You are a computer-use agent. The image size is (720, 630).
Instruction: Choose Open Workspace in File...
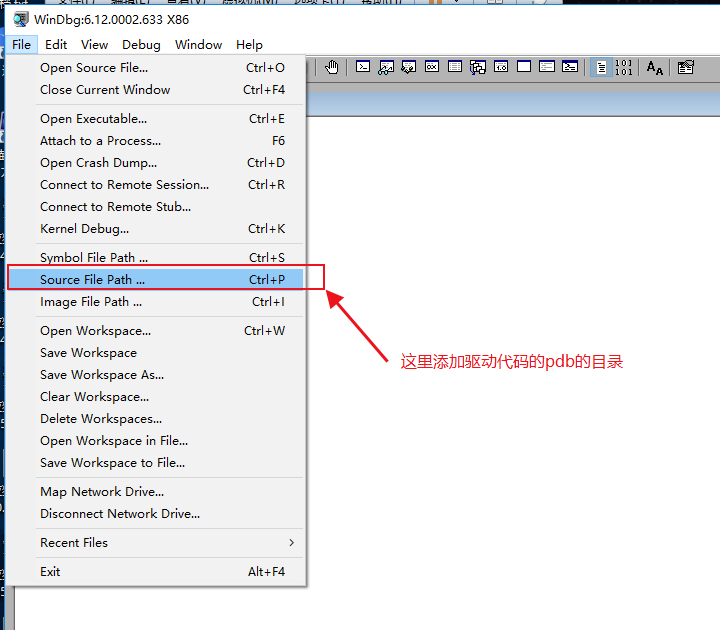point(156,441)
